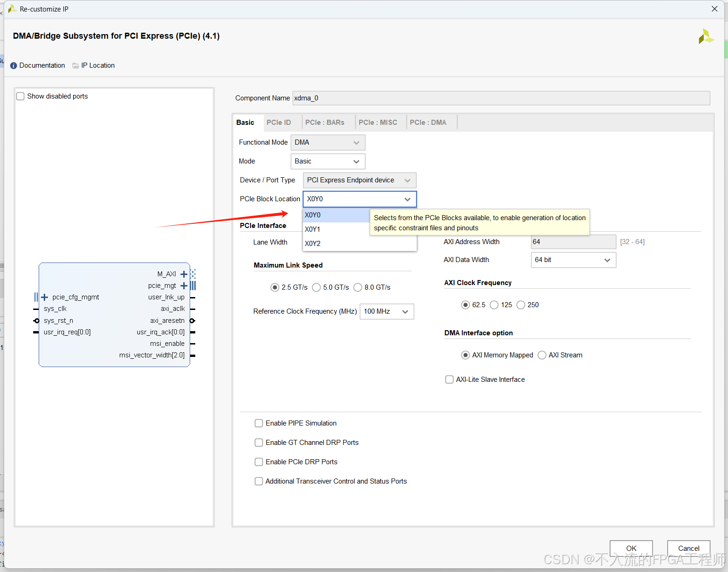The height and width of the screenshot is (572, 728).
Task: Click the user_lnk_up port label
Action: [x=166, y=297]
